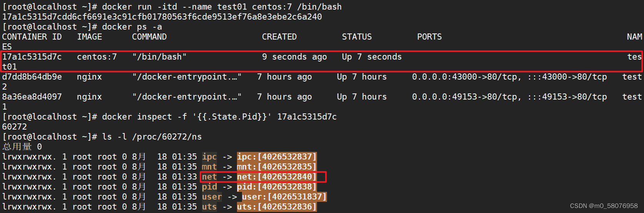Screen dimensions: 644x213
Task: Click the STATUS column header
Action: pos(357,37)
